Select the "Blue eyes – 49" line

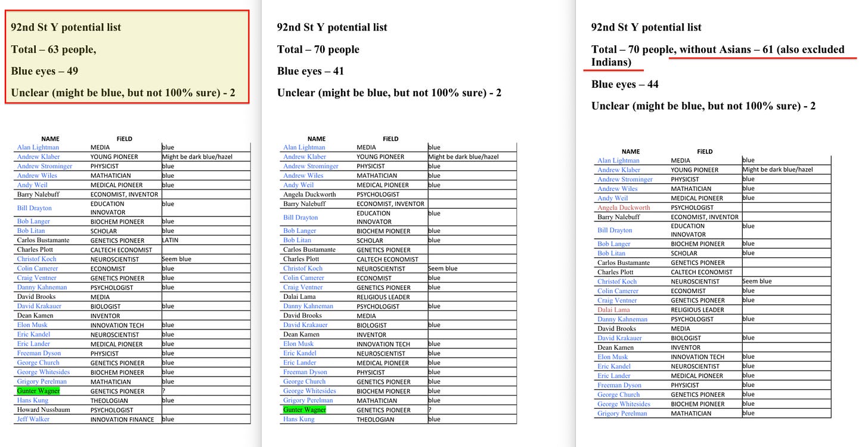[x=45, y=71]
